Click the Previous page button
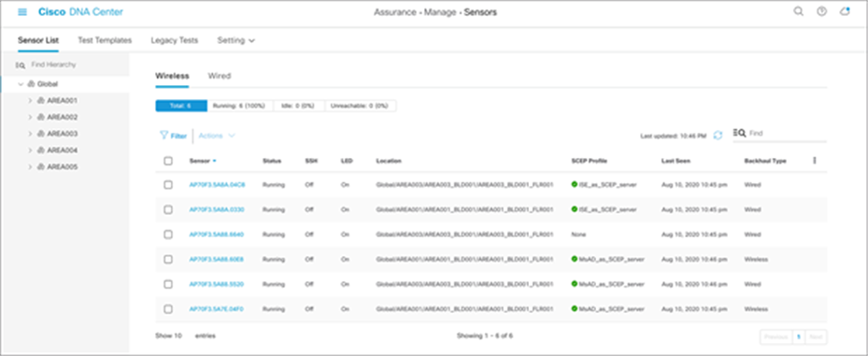Viewport: 868px width, 356px height. click(776, 336)
